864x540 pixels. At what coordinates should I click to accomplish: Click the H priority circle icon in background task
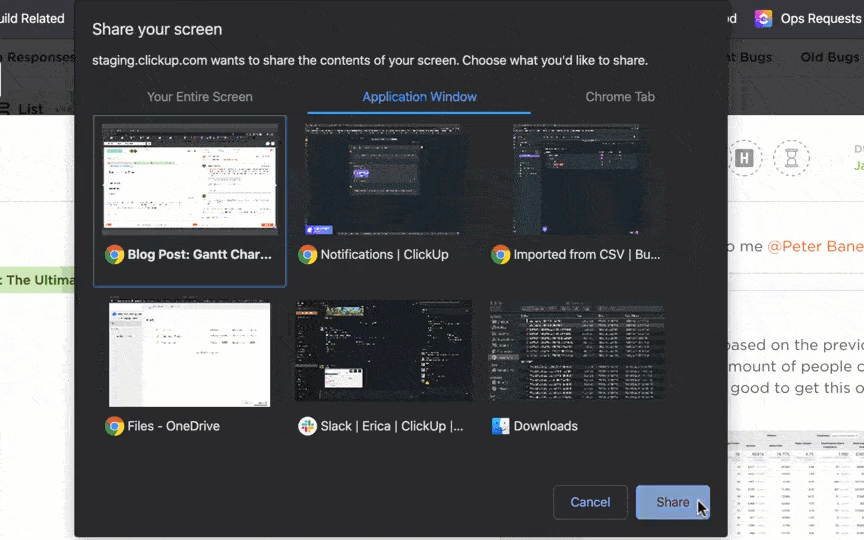tap(744, 159)
